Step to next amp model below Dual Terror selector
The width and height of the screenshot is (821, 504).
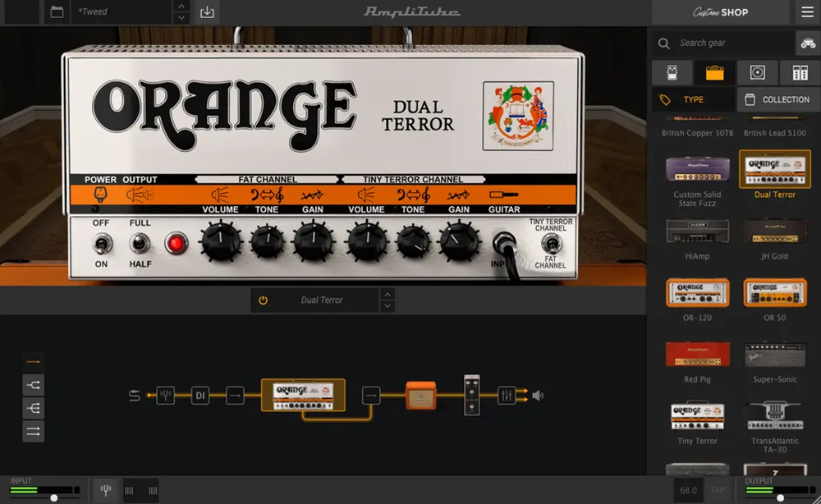click(388, 306)
